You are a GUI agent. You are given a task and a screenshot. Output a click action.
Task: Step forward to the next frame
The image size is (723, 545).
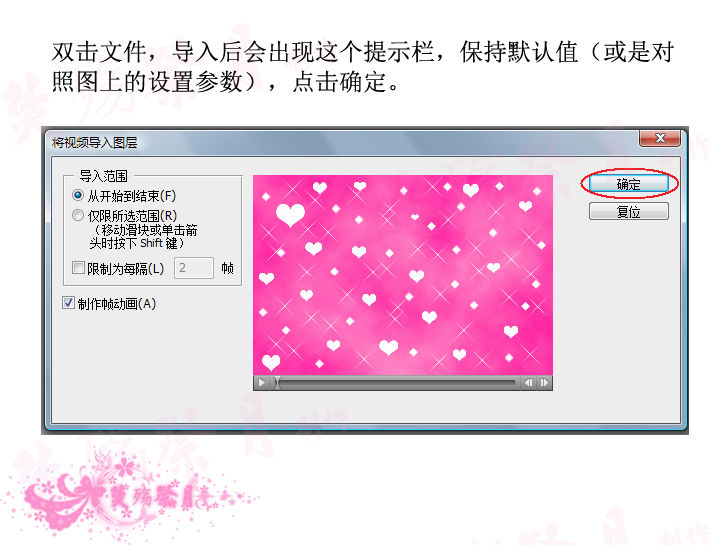coord(544,382)
